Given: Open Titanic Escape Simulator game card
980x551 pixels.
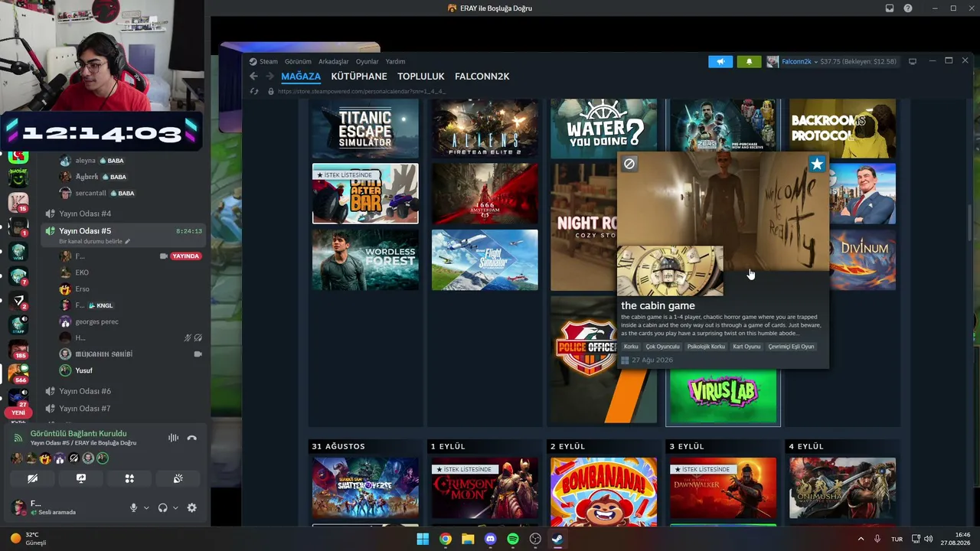Looking at the screenshot, I should [x=365, y=129].
